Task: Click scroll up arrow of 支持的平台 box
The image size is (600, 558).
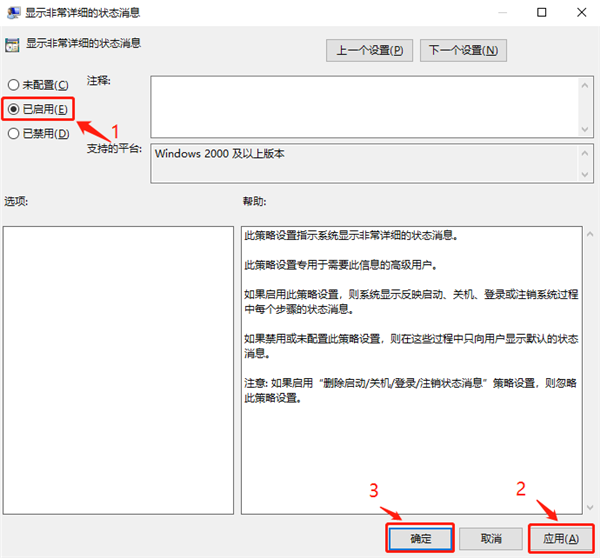Action: pyautogui.click(x=585, y=153)
